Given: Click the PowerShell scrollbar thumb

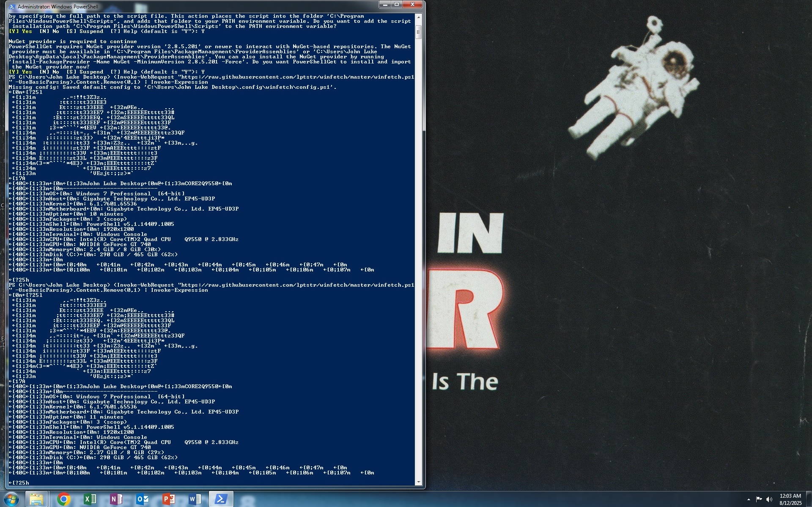Looking at the screenshot, I should click(x=418, y=32).
